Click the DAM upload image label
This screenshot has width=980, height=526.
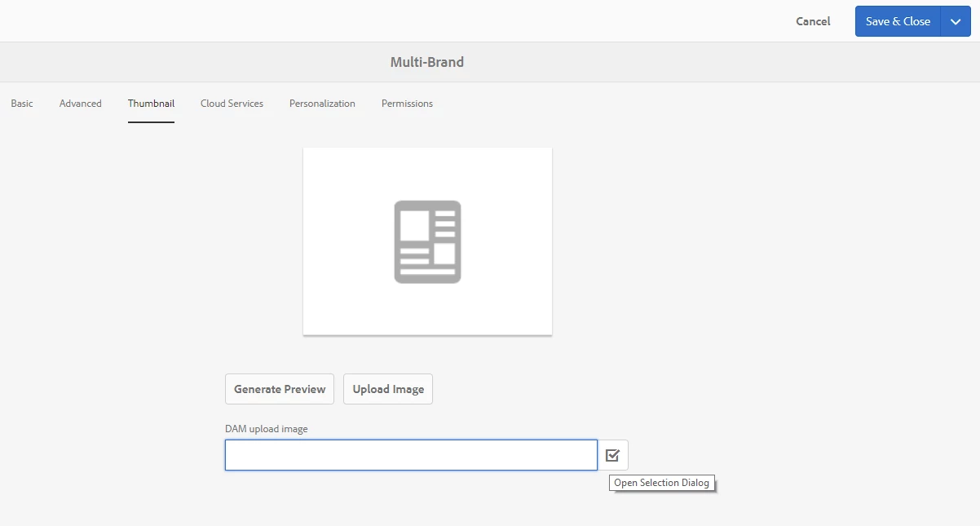click(x=267, y=429)
